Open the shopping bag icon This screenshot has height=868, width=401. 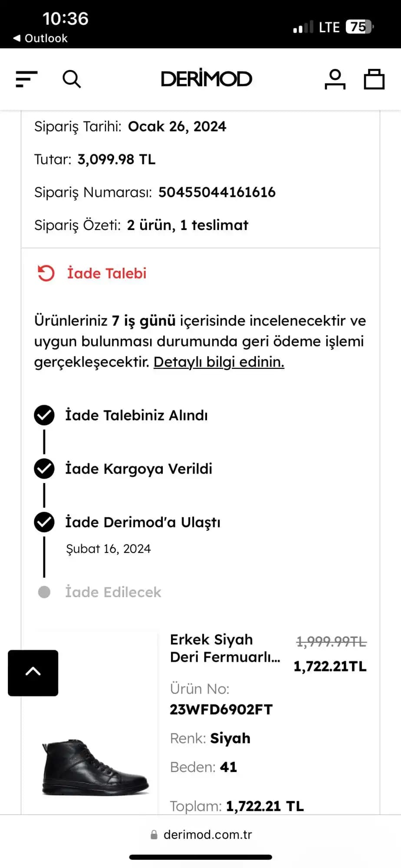coord(374,79)
